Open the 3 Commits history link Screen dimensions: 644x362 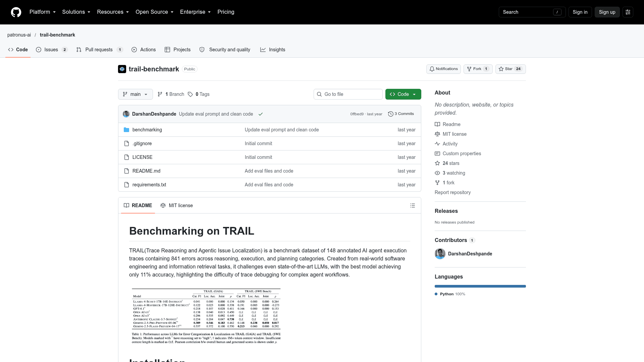[401, 114]
